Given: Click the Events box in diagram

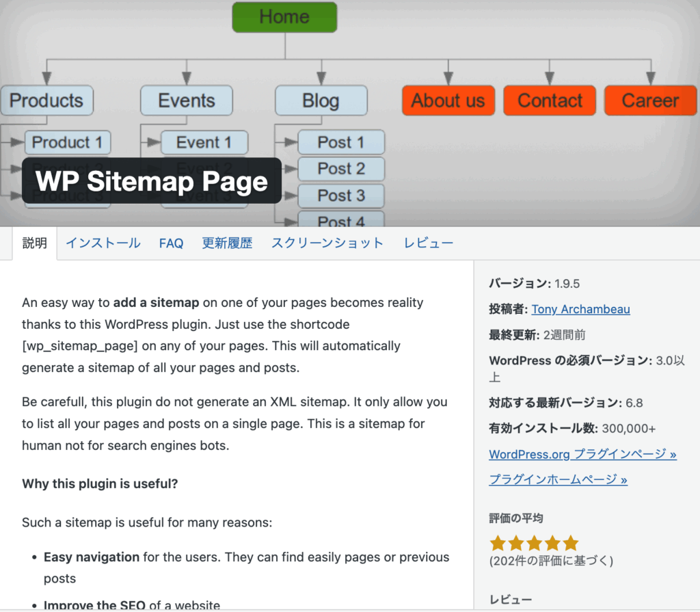Looking at the screenshot, I should pyautogui.click(x=187, y=101).
